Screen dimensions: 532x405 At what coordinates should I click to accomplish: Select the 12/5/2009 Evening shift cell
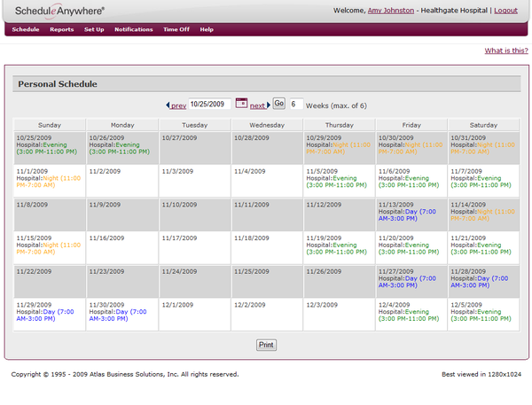pyautogui.click(x=483, y=311)
